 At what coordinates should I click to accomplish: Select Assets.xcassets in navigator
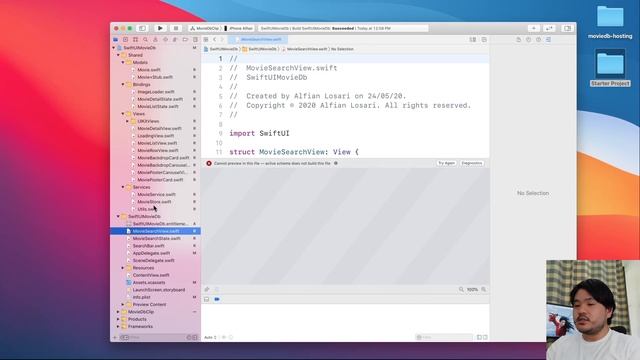pyautogui.click(x=149, y=282)
